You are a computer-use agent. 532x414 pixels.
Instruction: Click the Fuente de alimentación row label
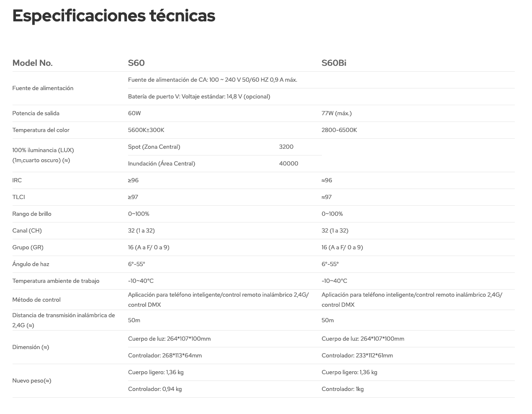coord(43,88)
